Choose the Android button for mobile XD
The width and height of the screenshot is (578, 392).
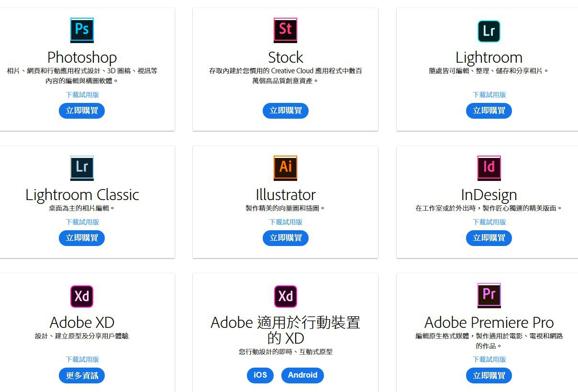302,375
